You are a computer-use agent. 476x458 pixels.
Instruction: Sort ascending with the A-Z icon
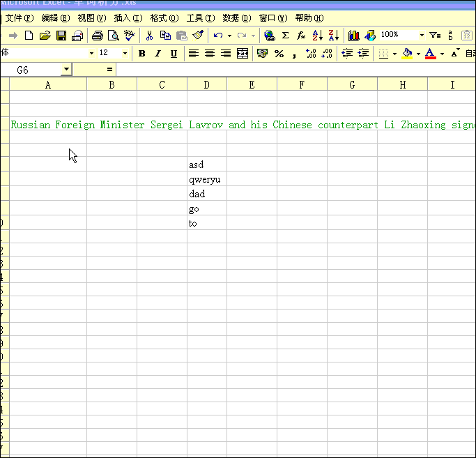tap(317, 36)
